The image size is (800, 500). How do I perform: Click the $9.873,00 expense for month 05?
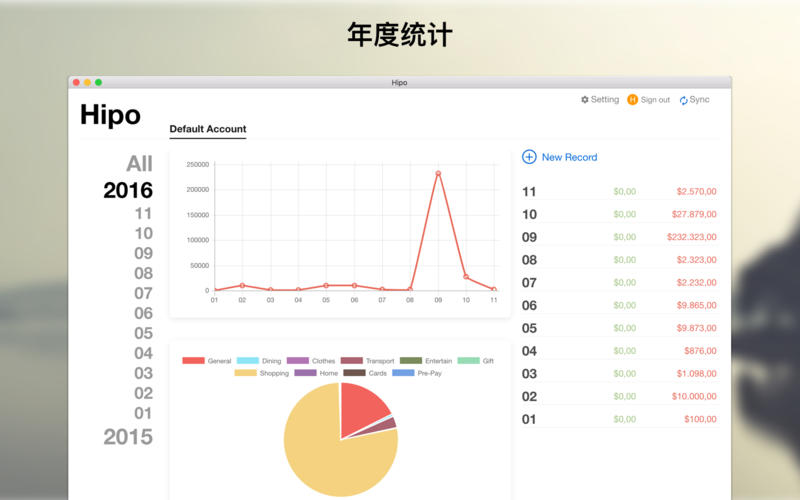click(696, 328)
